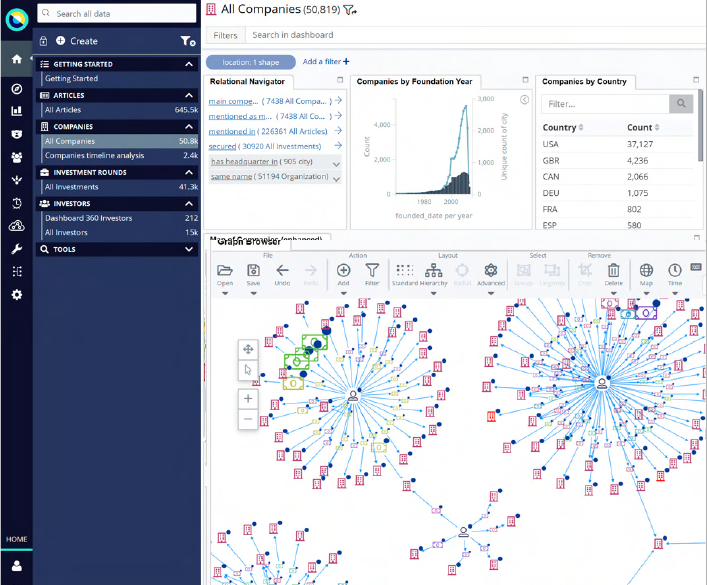This screenshot has width=707, height=585.
Task: Maximize the Companies by Country panel
Action: pos(696,81)
